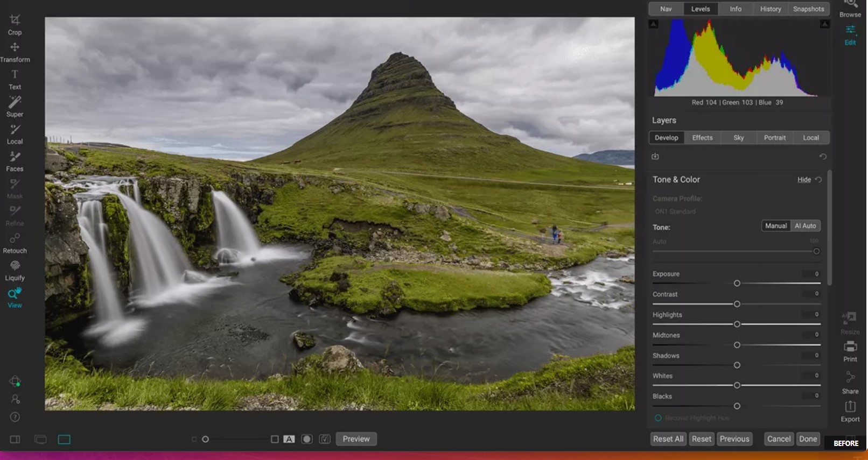Click the Reset button
This screenshot has width=868, height=460.
[x=702, y=439]
